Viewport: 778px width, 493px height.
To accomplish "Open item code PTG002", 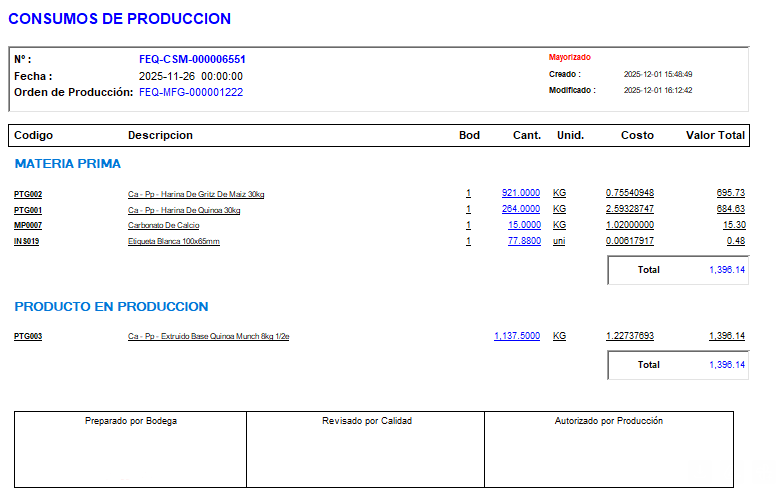I will [28, 194].
